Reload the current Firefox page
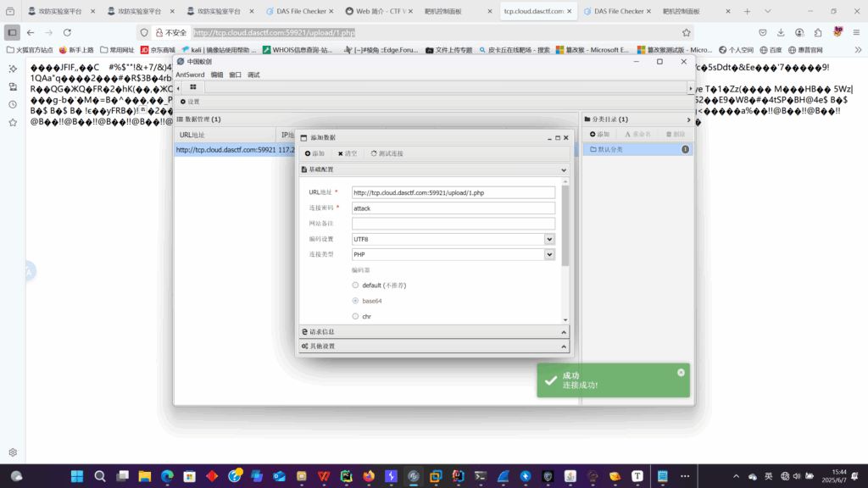This screenshot has width=868, height=488. pyautogui.click(x=67, y=33)
